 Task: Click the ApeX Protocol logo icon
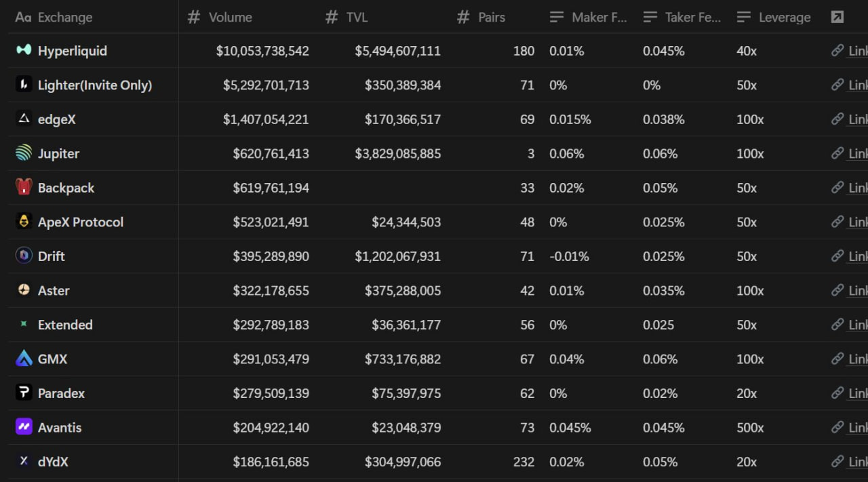point(24,222)
